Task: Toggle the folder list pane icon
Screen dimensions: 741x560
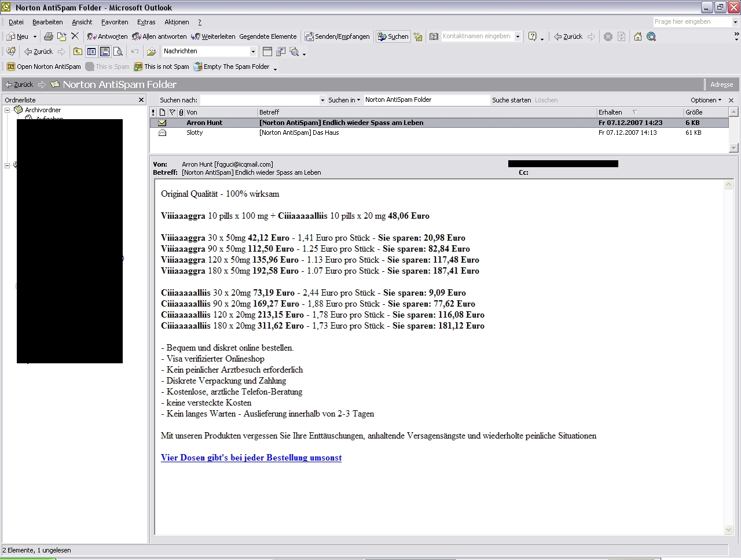Action: click(x=91, y=51)
